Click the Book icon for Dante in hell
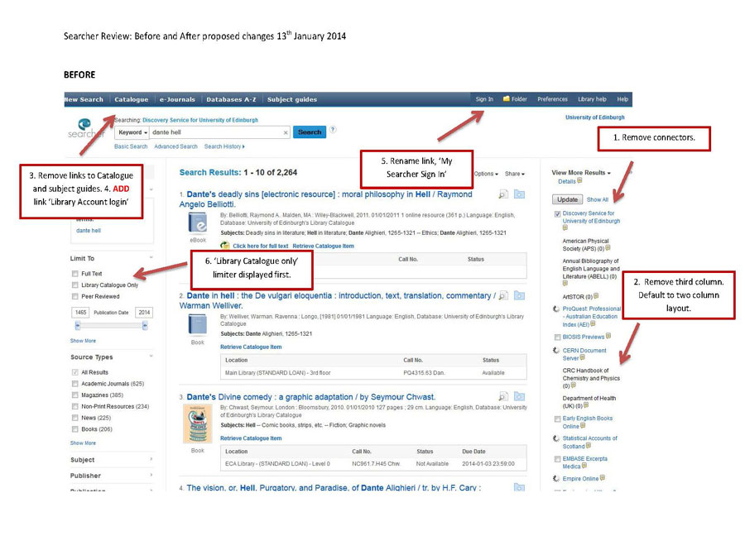 (198, 325)
